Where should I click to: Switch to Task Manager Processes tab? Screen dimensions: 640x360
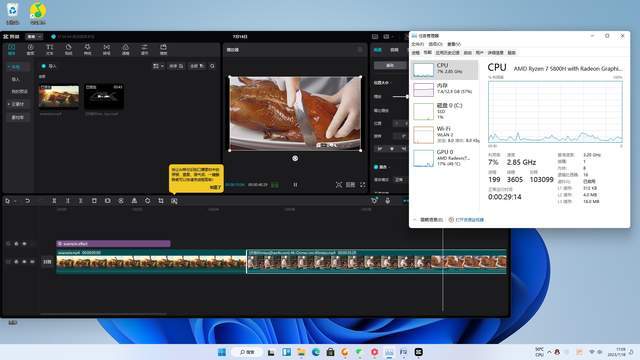coord(416,53)
